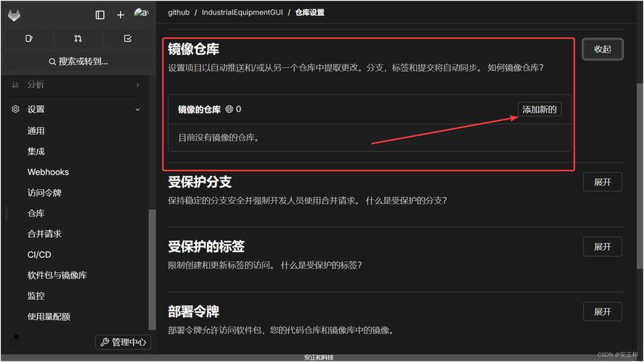Image resolution: width=644 pixels, height=362 pixels.
Task: Open the 什么是受保护的分支? link
Action: point(406,201)
